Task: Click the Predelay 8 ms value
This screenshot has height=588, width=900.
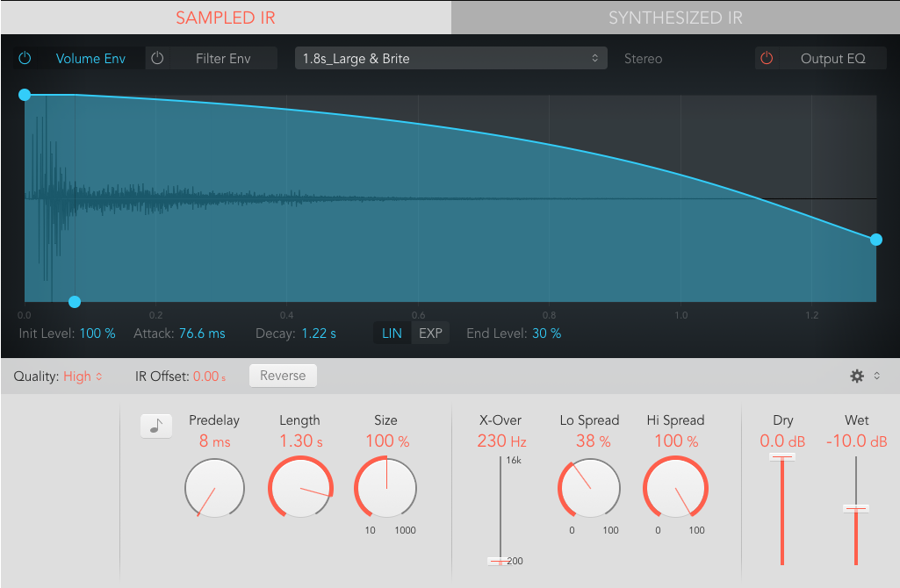Action: [x=214, y=441]
